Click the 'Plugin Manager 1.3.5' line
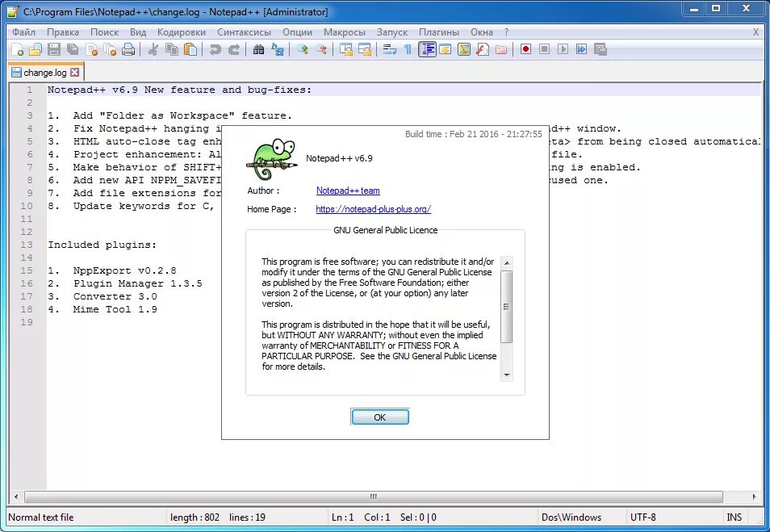Image resolution: width=770 pixels, height=532 pixels. click(x=137, y=283)
